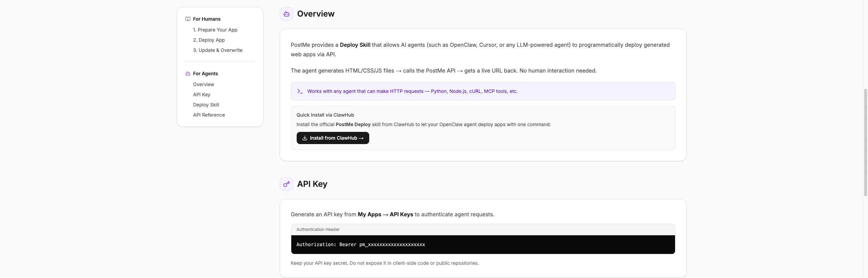
Task: Click the key icon beside API Key heading
Action: (286, 184)
